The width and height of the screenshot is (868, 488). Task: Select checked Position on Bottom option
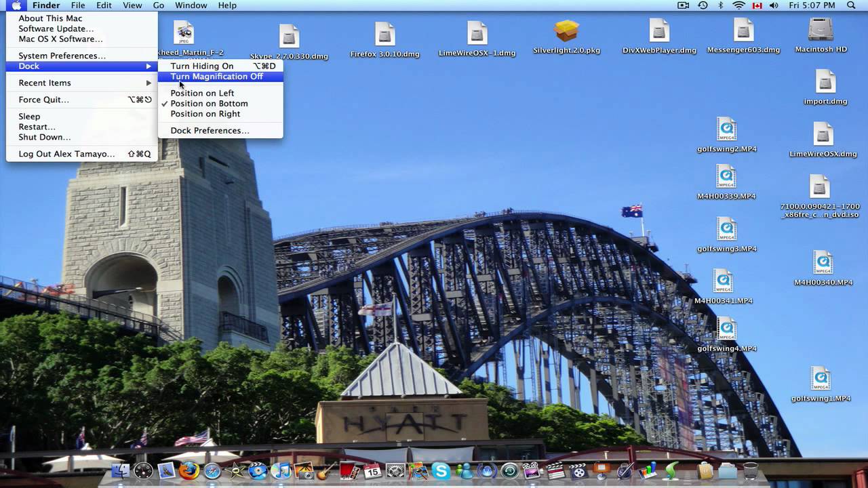[220, 104]
